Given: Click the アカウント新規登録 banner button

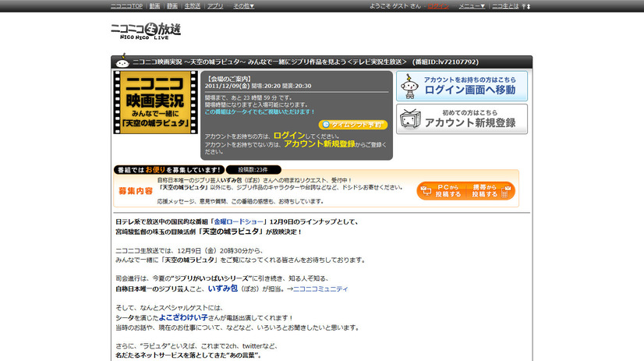Looking at the screenshot, I should (x=462, y=119).
